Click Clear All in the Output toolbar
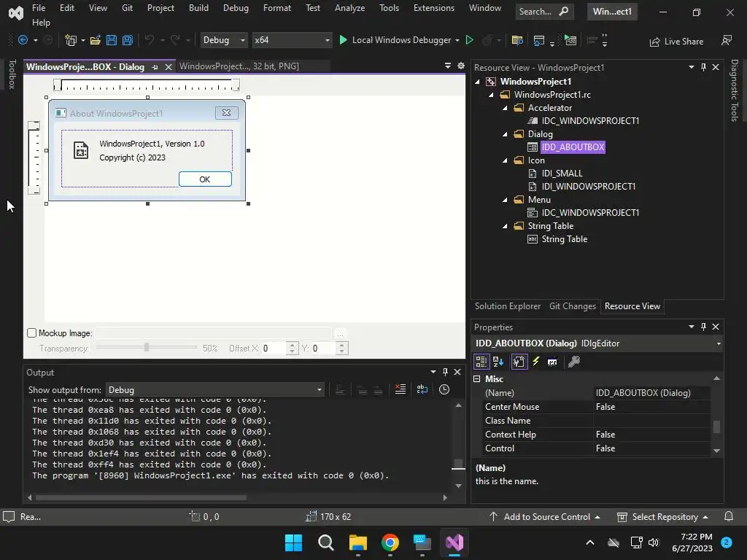747x560 pixels. point(400,389)
